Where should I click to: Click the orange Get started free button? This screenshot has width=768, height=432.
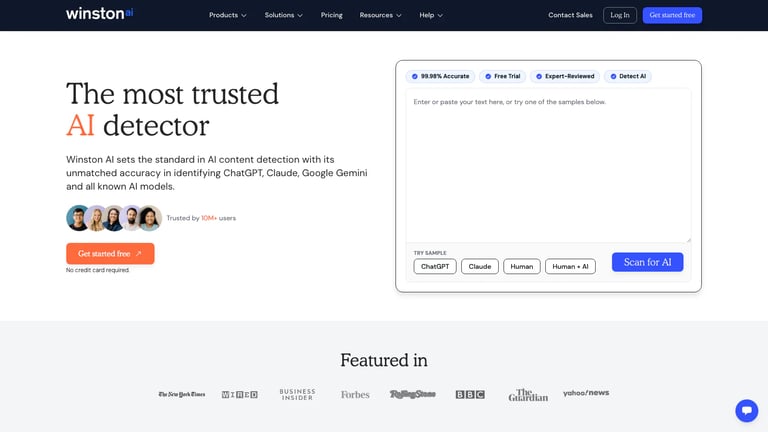point(110,254)
